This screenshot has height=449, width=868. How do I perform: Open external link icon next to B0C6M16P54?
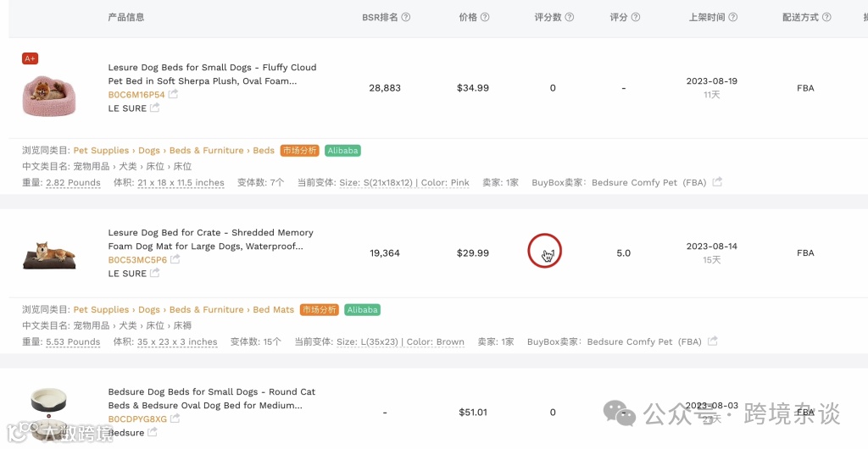pyautogui.click(x=173, y=95)
